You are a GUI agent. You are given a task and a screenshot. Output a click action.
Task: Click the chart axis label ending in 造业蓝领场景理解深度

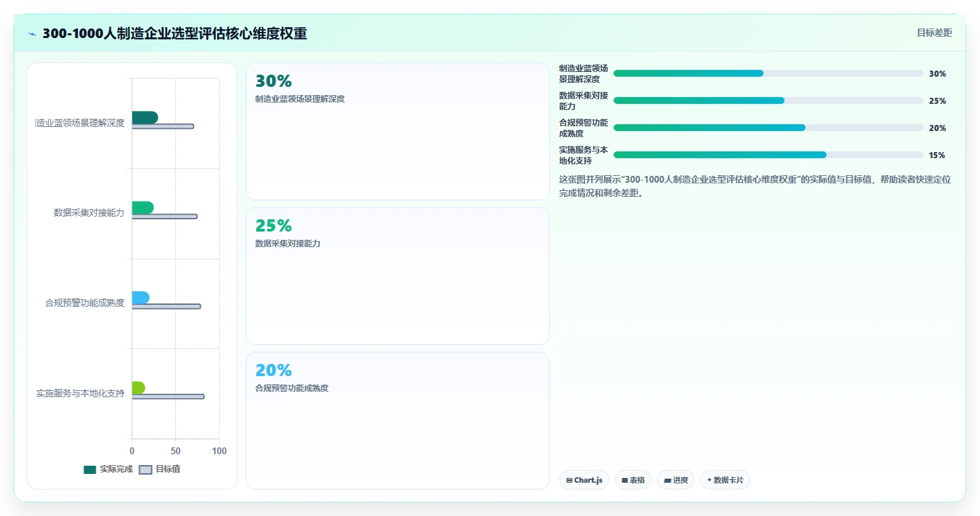click(x=80, y=123)
